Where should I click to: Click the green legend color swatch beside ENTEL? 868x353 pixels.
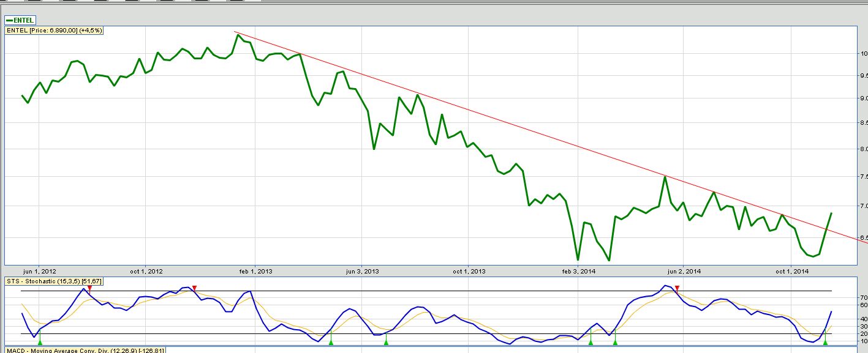coord(9,20)
